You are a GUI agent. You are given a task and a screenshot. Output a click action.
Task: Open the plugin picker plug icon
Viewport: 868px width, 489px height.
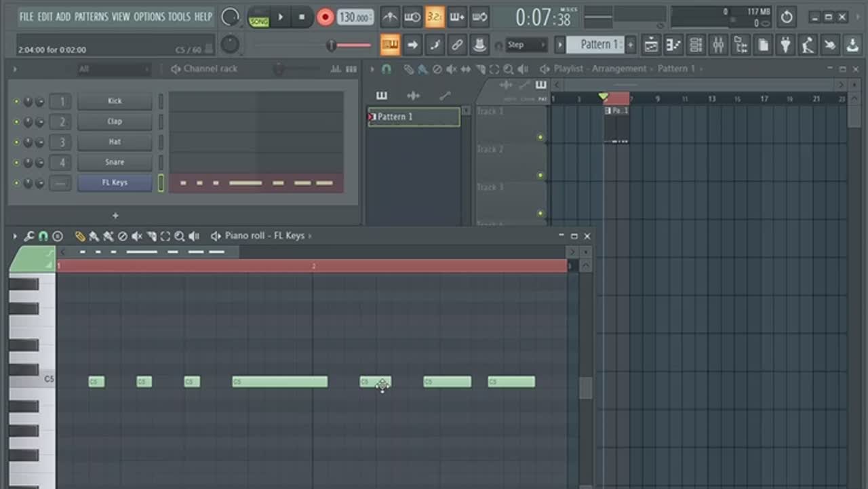[785, 45]
